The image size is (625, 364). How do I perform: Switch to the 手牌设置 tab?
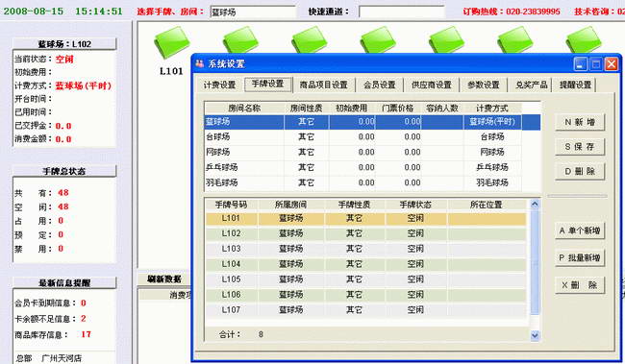tap(268, 84)
